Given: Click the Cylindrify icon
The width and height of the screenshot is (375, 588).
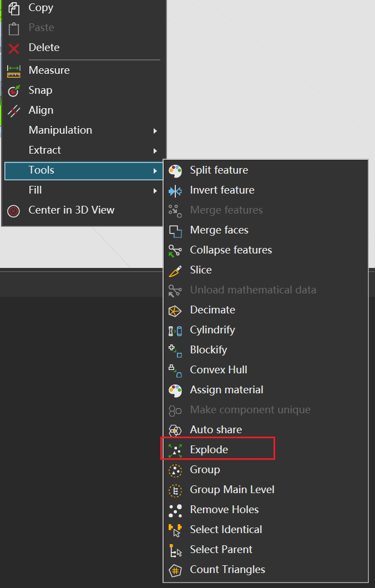Looking at the screenshot, I should tap(175, 330).
